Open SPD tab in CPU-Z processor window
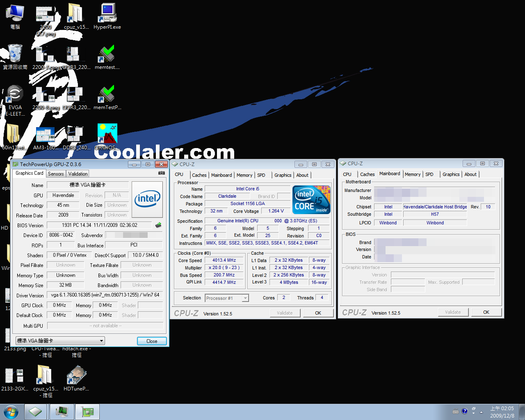The image size is (525, 420). pyautogui.click(x=261, y=175)
